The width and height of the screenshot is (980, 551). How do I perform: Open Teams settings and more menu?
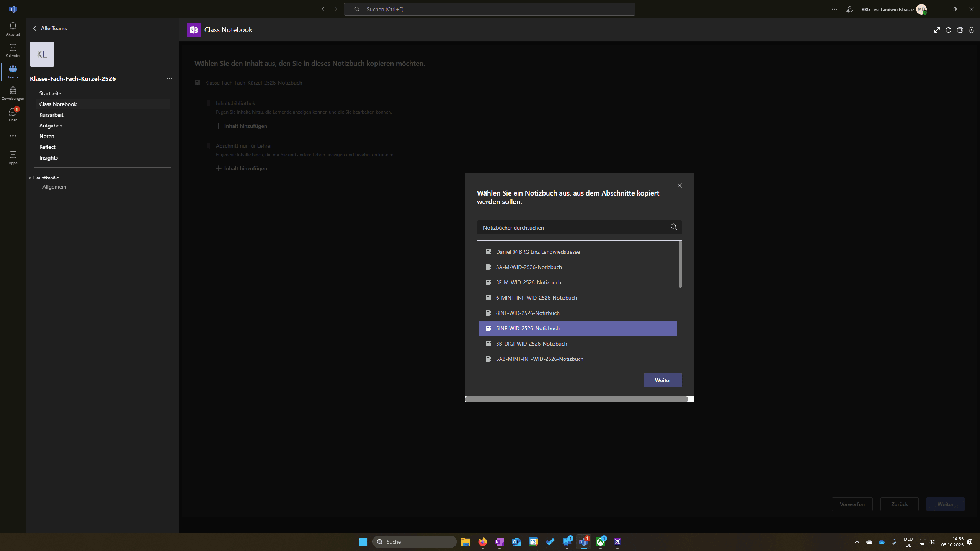click(x=834, y=9)
